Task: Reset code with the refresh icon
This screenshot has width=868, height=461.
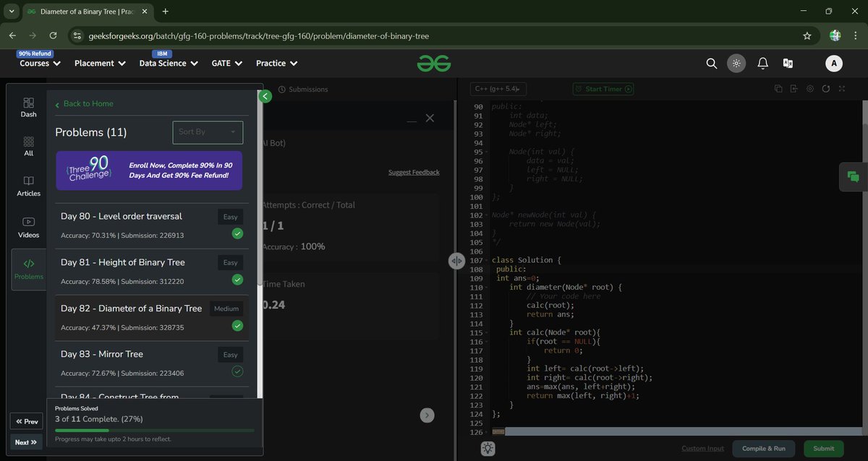Action: click(x=825, y=89)
